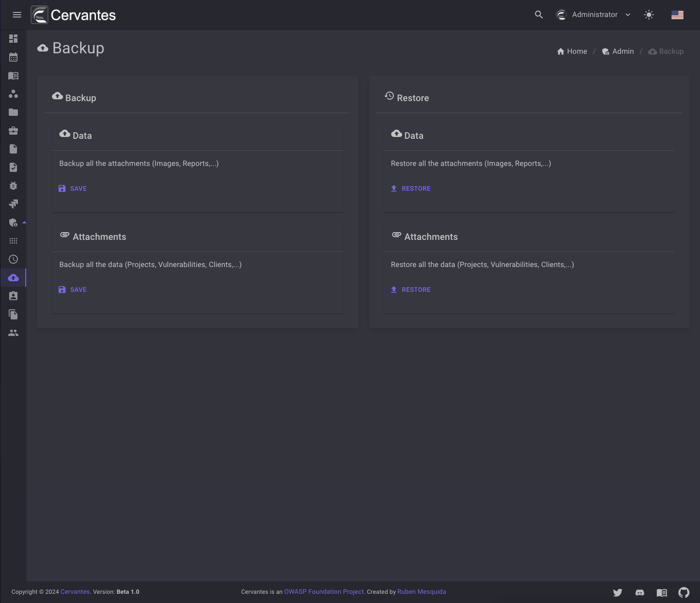Open the search icon in the top bar
This screenshot has height=603, width=700.
(x=539, y=15)
